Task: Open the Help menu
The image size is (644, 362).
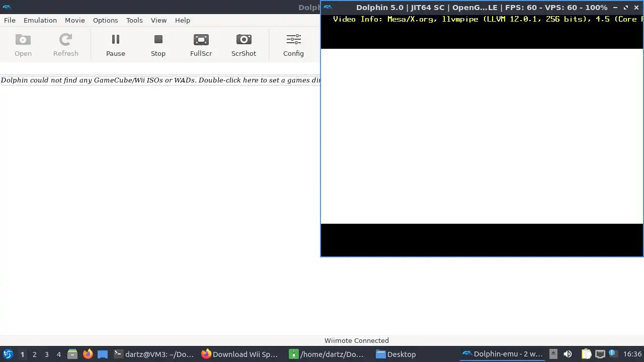Action: tap(182, 20)
